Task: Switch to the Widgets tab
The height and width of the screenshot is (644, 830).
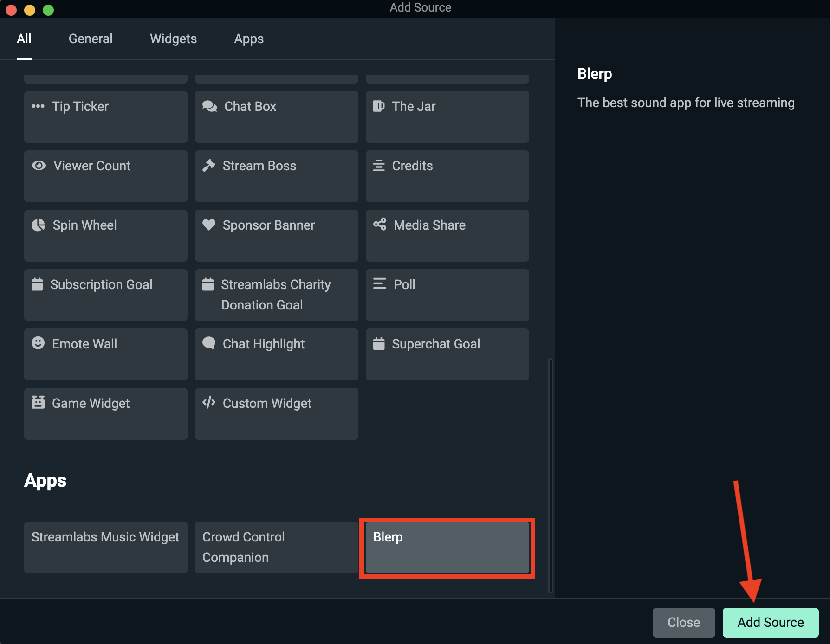Action: pos(173,39)
